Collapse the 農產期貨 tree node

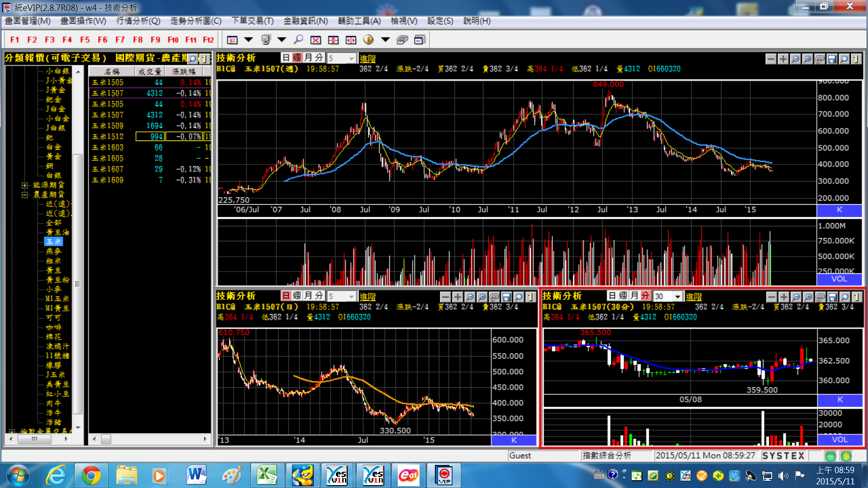coord(24,195)
